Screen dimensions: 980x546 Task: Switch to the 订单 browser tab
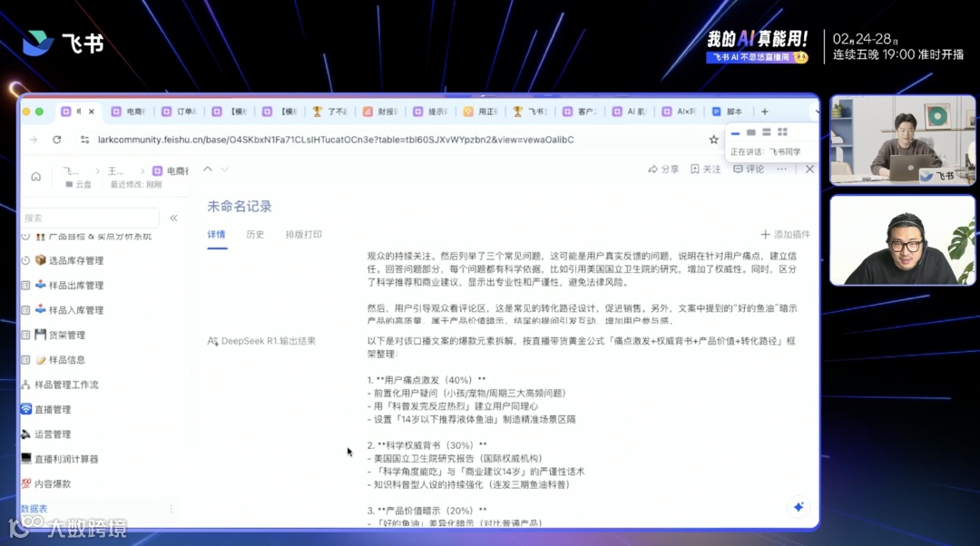click(x=180, y=112)
